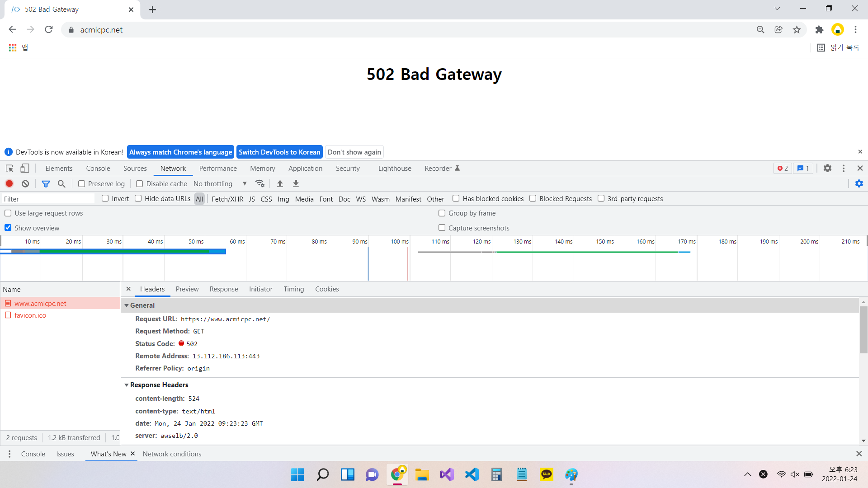Switch to the Console panel tab
868x488 pixels.
[x=98, y=168]
